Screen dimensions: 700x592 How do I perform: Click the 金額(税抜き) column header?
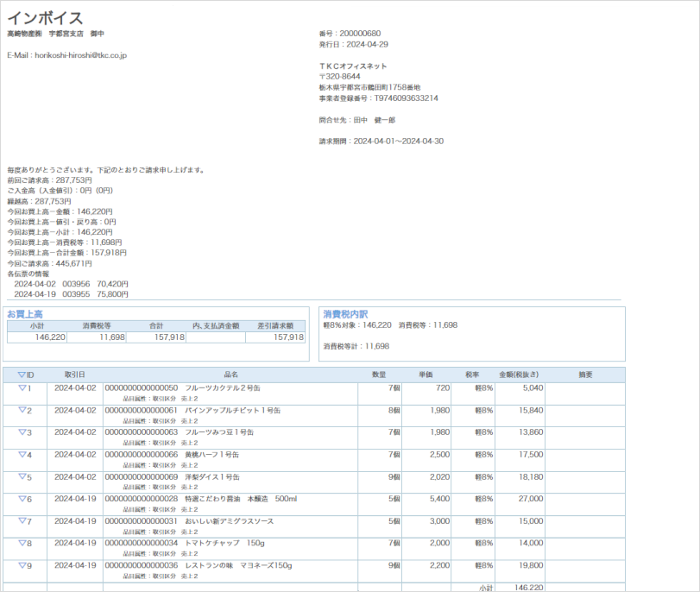pyautogui.click(x=519, y=375)
